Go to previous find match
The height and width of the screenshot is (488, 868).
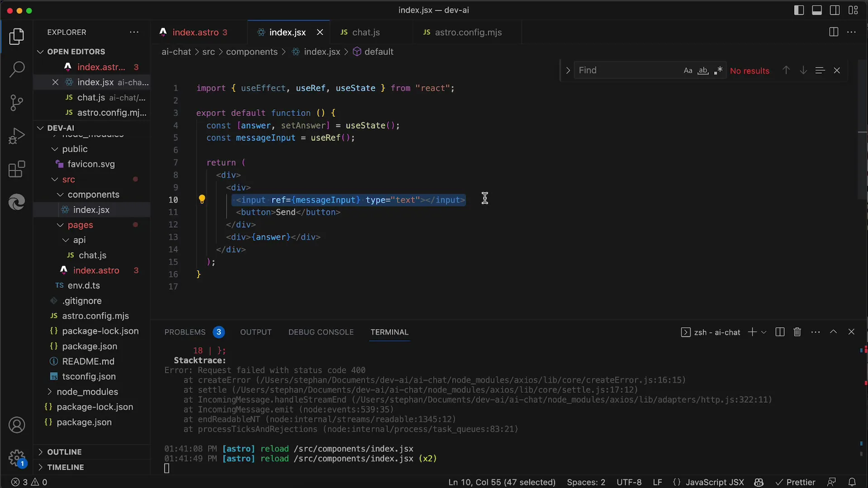coord(786,71)
